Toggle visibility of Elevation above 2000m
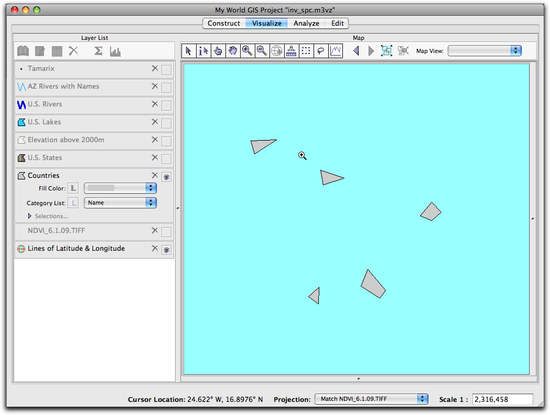550x415 pixels. tap(166, 141)
